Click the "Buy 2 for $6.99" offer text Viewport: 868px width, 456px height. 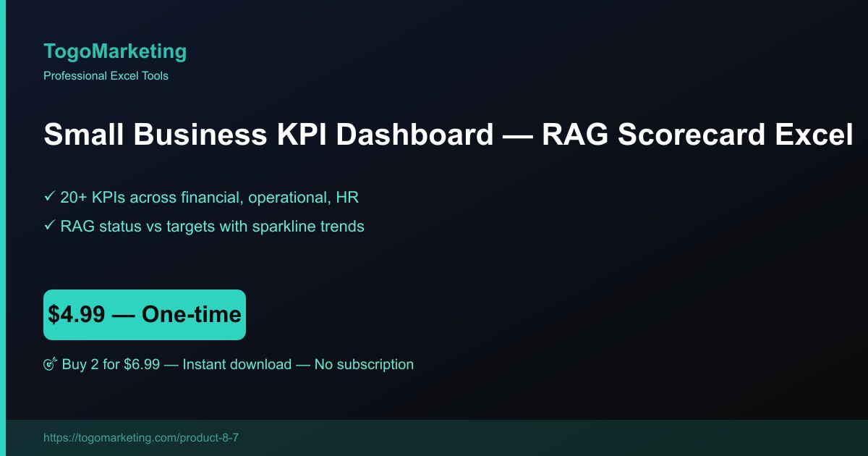(237, 364)
